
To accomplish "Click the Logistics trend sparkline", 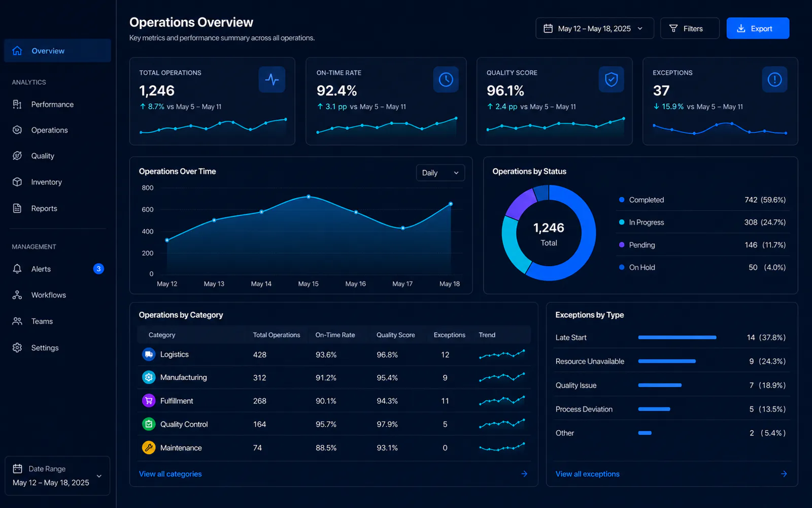I will (501, 354).
